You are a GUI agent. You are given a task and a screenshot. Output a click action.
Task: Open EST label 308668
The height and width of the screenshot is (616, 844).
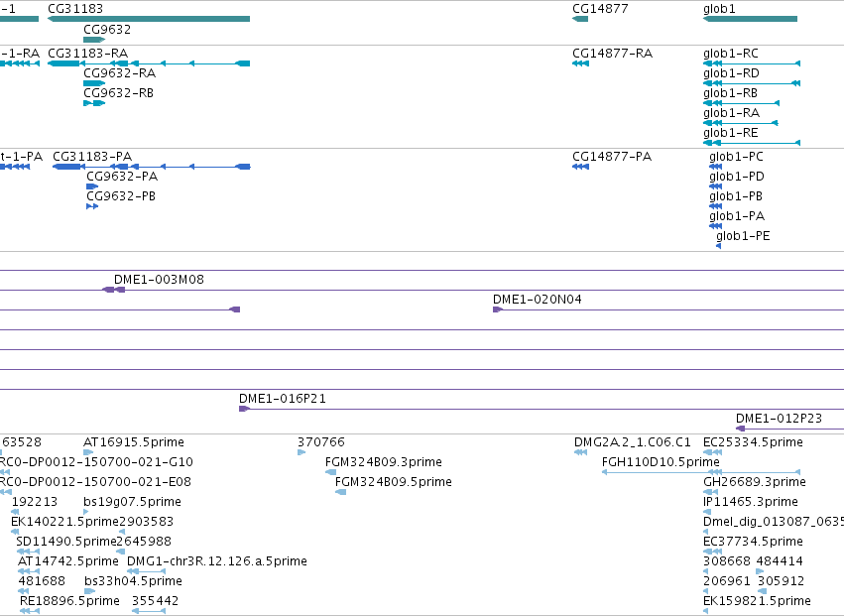(727, 561)
